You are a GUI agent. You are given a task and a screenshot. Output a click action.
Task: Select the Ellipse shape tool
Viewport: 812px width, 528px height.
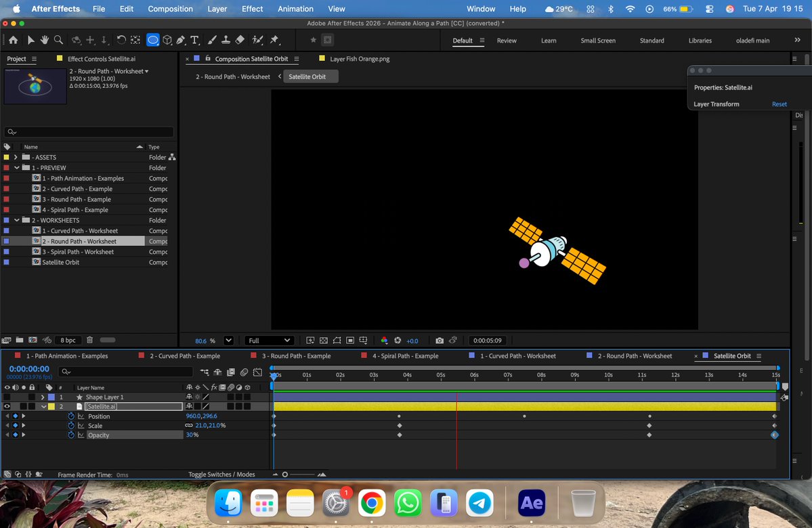tap(153, 40)
